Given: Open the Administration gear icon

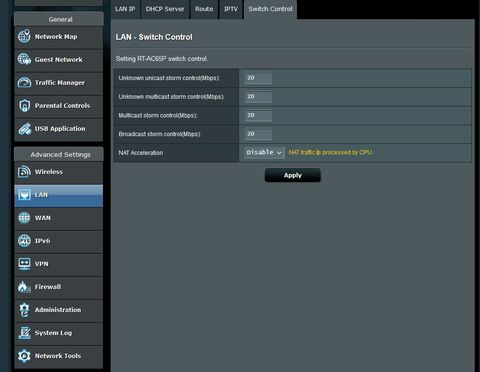Looking at the screenshot, I should (x=24, y=310).
